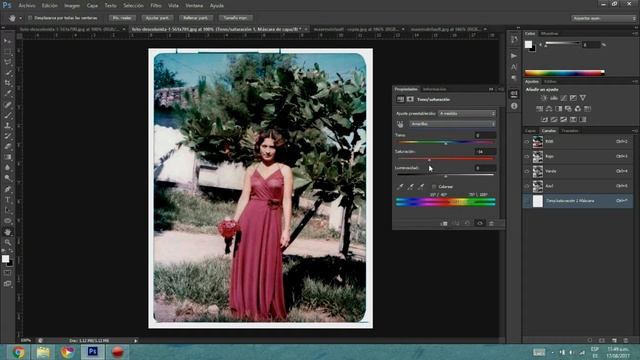640x360 pixels.
Task: Open the 'Ajuste preestablecido' dropdown
Action: (467, 113)
